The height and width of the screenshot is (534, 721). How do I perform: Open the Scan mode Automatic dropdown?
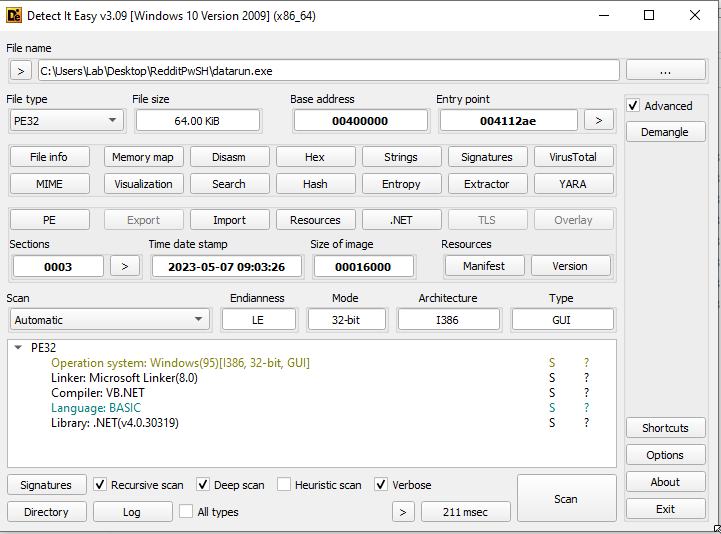pyautogui.click(x=109, y=320)
